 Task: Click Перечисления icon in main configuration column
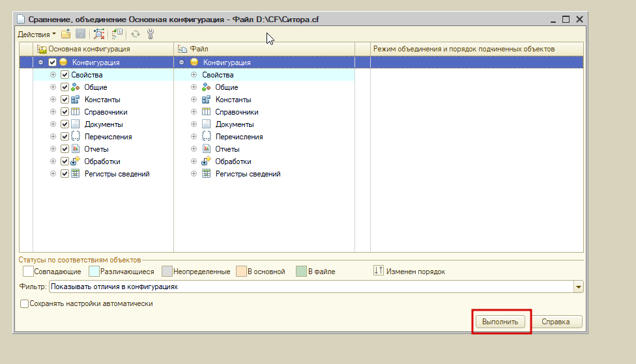[76, 137]
